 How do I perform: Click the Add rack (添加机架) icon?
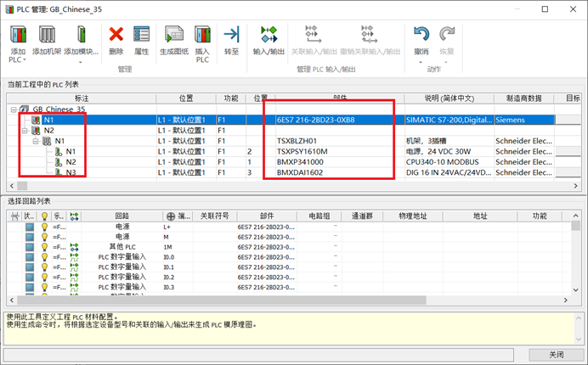(x=47, y=35)
